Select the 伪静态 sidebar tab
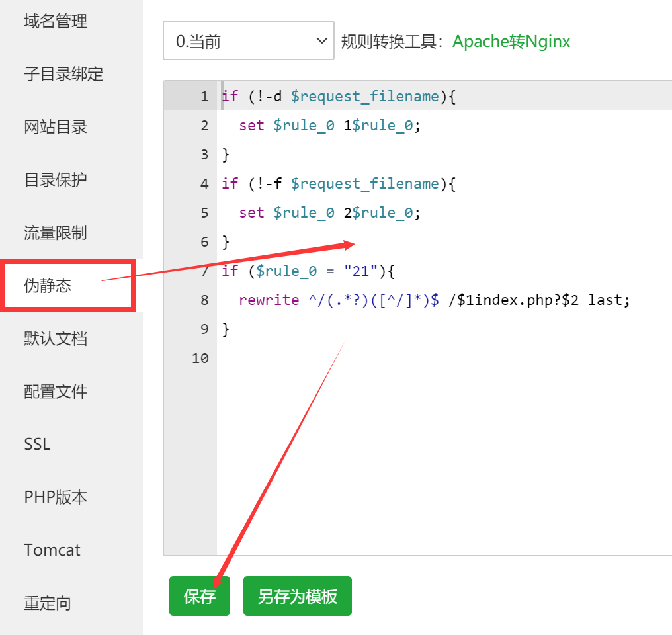This screenshot has height=635, width=672. pos(48,286)
